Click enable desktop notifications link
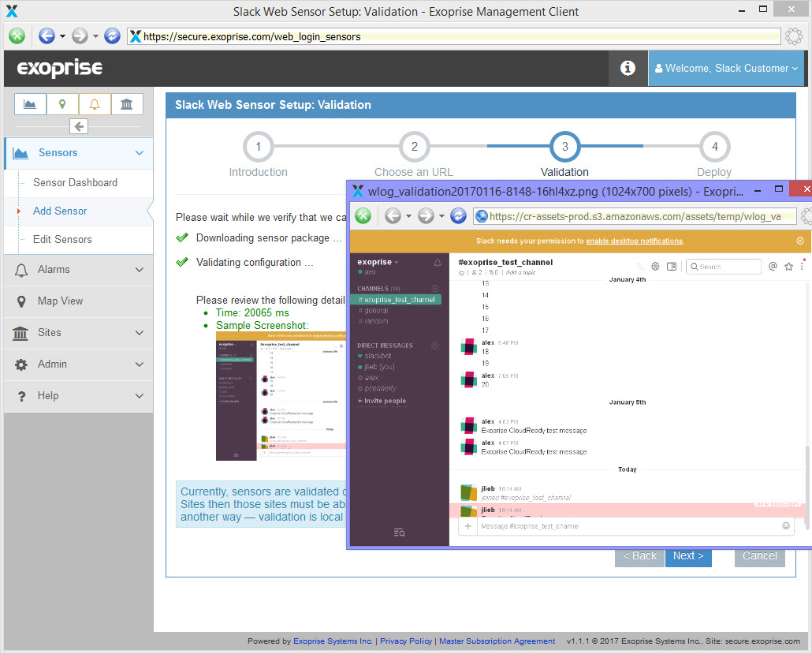 click(x=635, y=241)
